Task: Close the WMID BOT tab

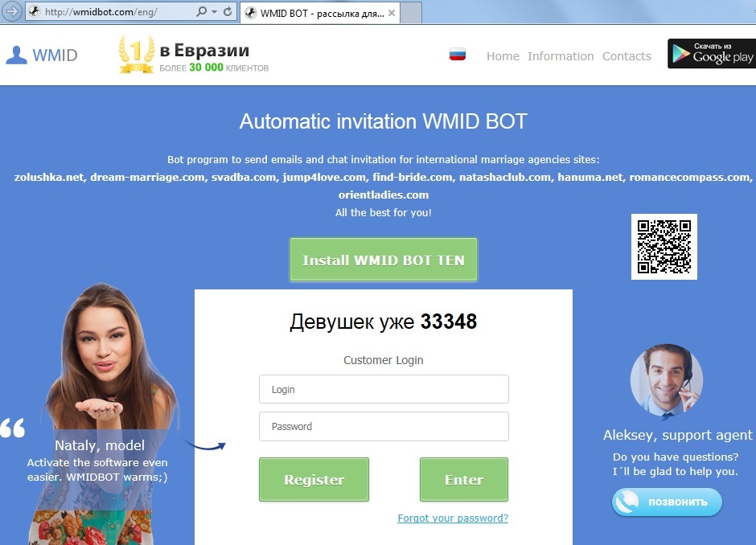Action: pyautogui.click(x=392, y=13)
